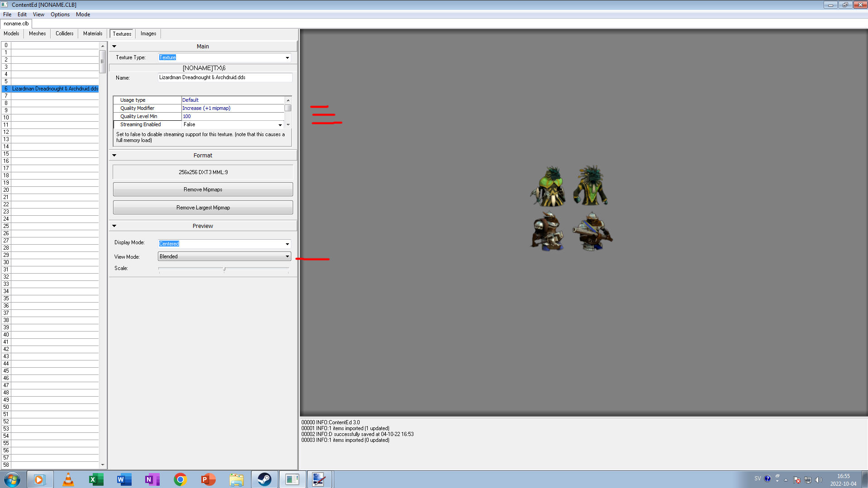Click the Usage type Default value
The width and height of the screenshot is (868, 488).
[233, 100]
